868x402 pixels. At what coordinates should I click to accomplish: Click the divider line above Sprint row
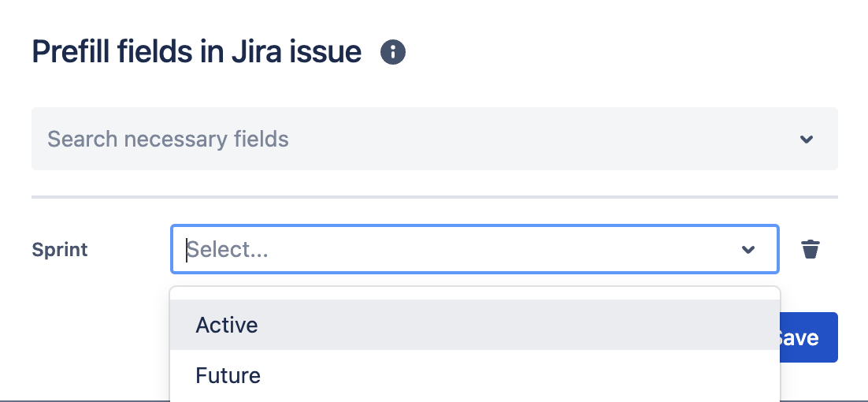tap(434, 196)
